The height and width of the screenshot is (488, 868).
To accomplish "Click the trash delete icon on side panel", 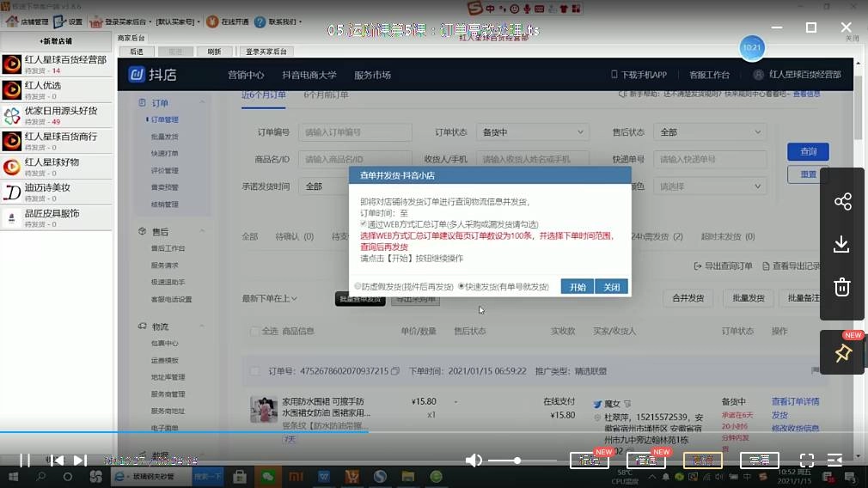I will (842, 287).
